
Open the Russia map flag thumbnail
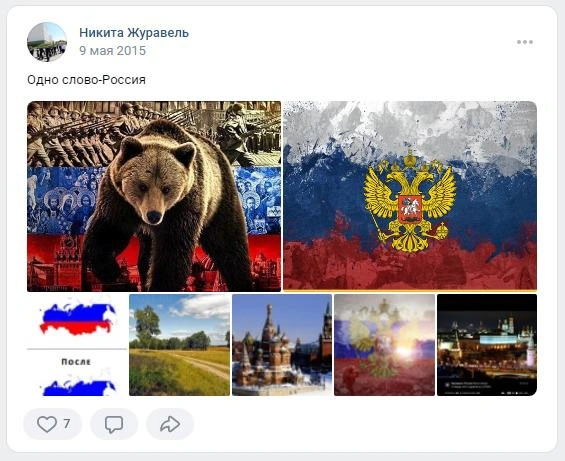[x=77, y=345]
